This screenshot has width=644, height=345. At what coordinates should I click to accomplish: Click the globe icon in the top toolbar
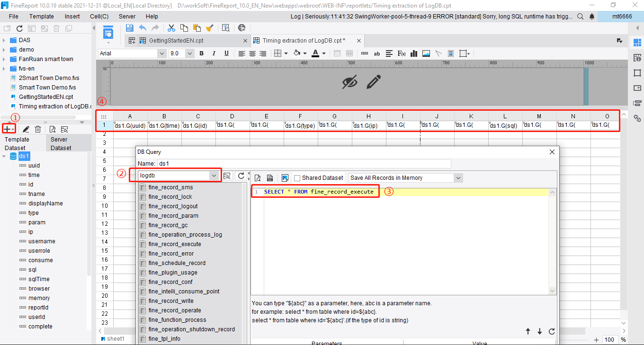[x=242, y=28]
